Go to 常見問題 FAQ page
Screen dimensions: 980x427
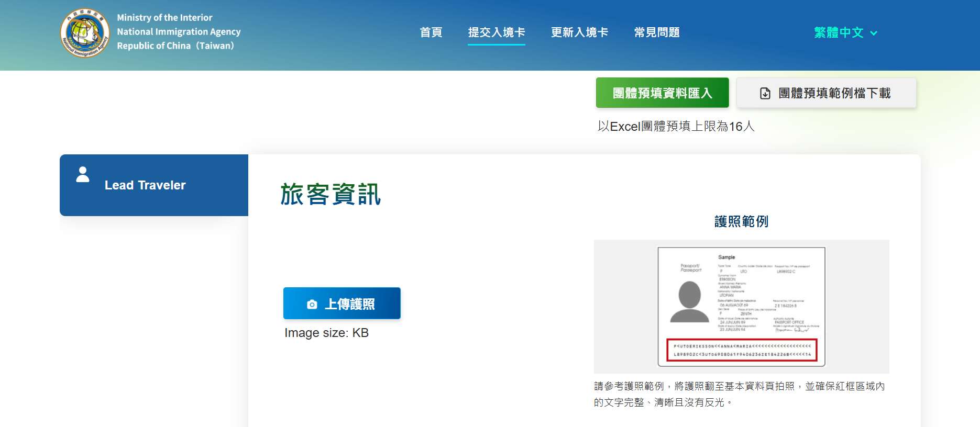click(x=657, y=32)
